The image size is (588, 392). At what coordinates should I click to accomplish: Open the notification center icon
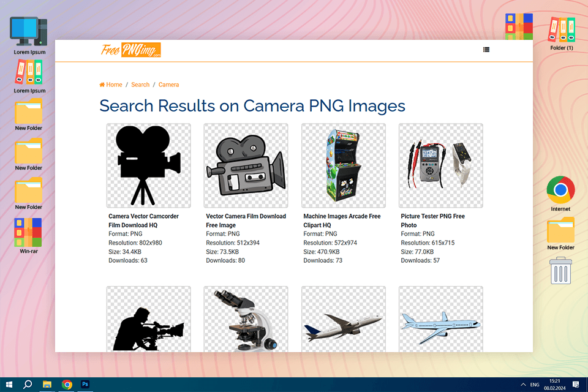[x=576, y=385]
